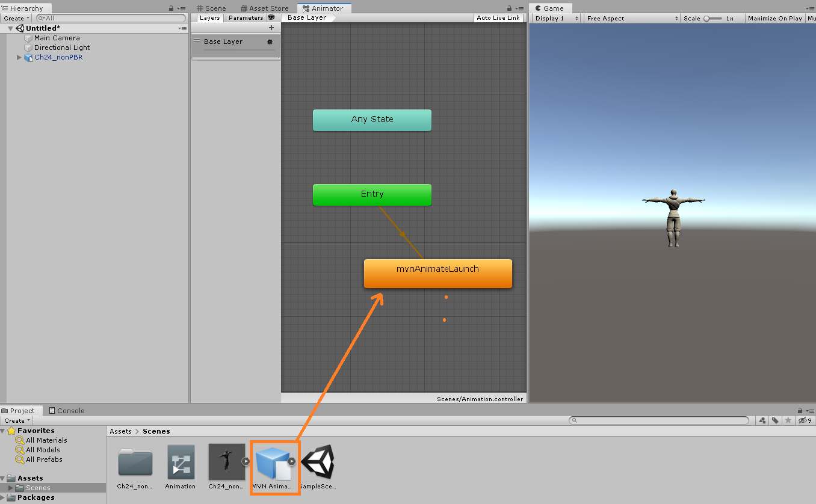The image size is (816, 504).
Task: Open the Ch24_non folder in Scenes
Action: point(135,463)
